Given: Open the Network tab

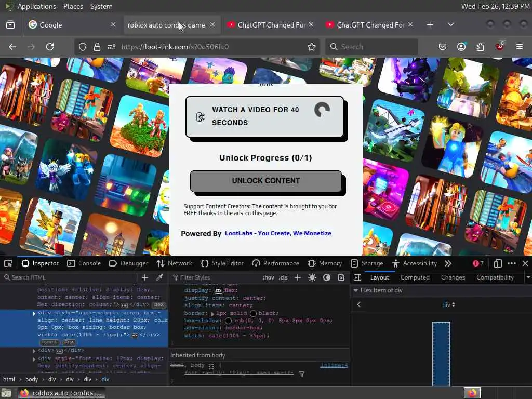Looking at the screenshot, I should point(175,263).
